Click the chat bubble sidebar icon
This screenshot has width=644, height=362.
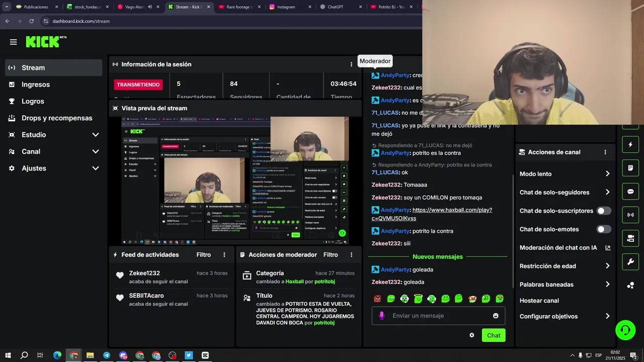[630, 192]
